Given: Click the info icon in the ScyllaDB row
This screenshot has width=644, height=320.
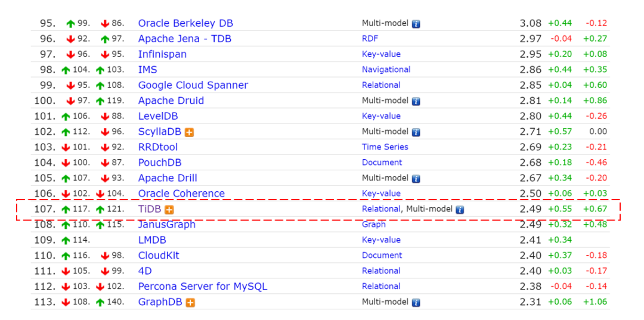Looking at the screenshot, I should [416, 132].
